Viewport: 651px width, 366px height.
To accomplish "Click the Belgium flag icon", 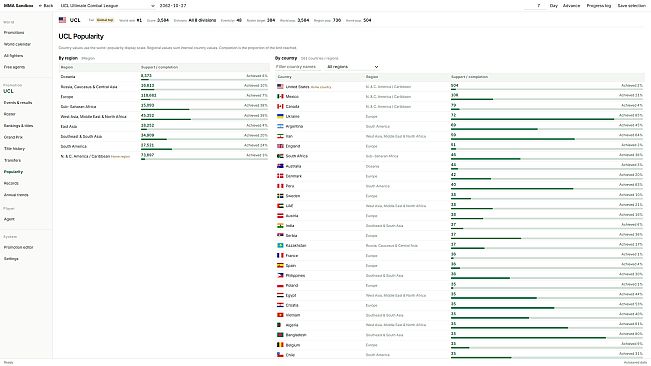I will click(280, 345).
